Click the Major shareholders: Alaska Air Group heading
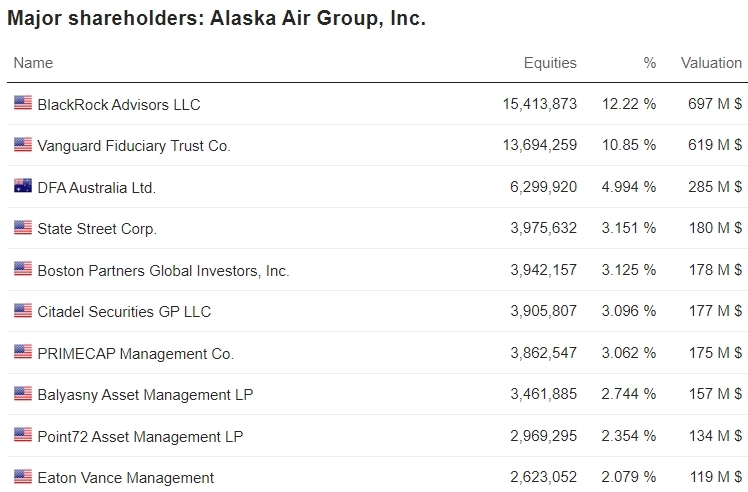This screenshot has width=748, height=492. coord(216,19)
